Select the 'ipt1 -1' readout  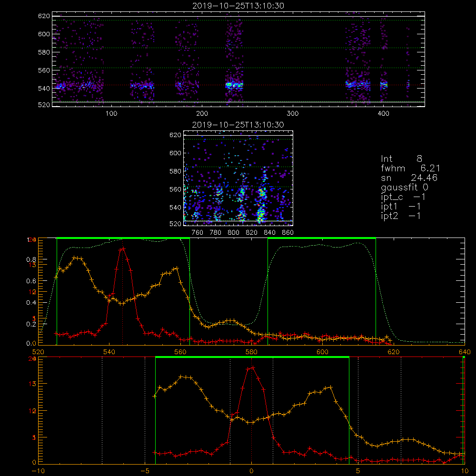coord(401,207)
